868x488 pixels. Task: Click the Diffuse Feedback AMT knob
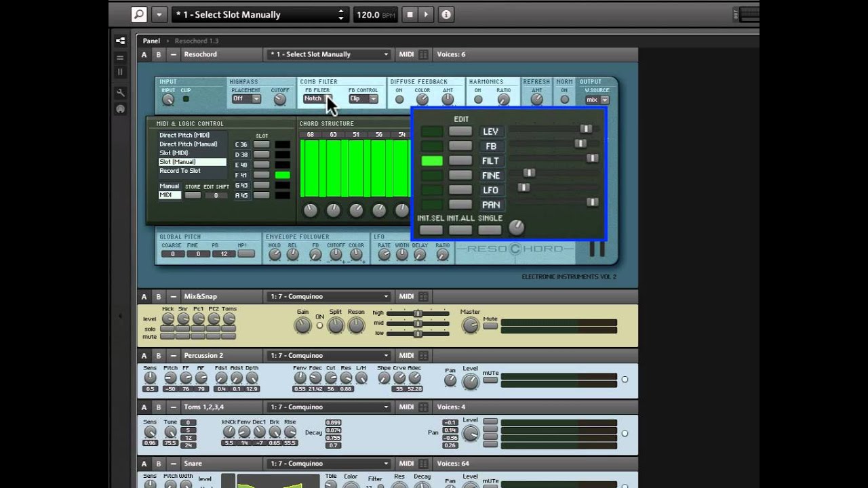(x=448, y=100)
